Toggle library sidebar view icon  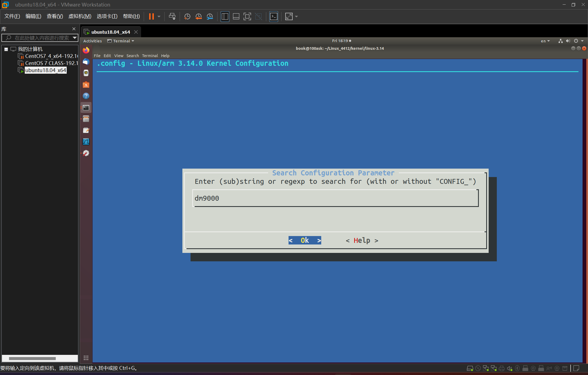pyautogui.click(x=225, y=17)
